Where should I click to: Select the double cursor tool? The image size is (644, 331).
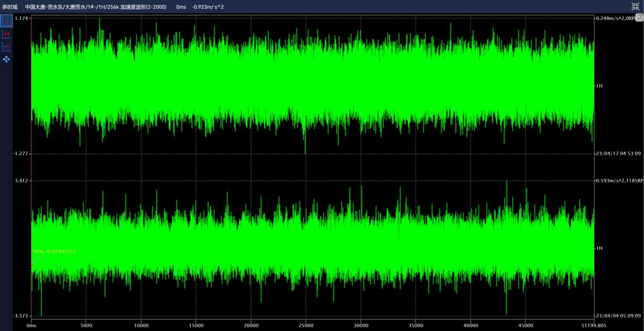tap(6, 34)
